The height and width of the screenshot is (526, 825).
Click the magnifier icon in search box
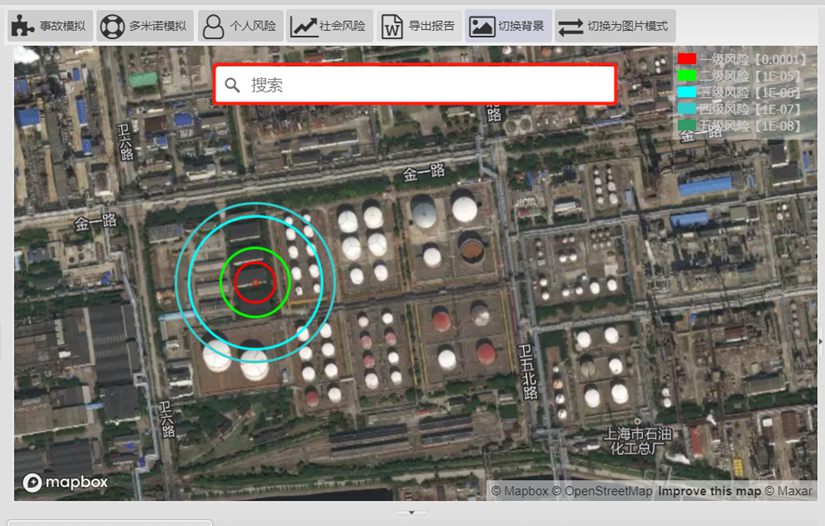(x=233, y=85)
